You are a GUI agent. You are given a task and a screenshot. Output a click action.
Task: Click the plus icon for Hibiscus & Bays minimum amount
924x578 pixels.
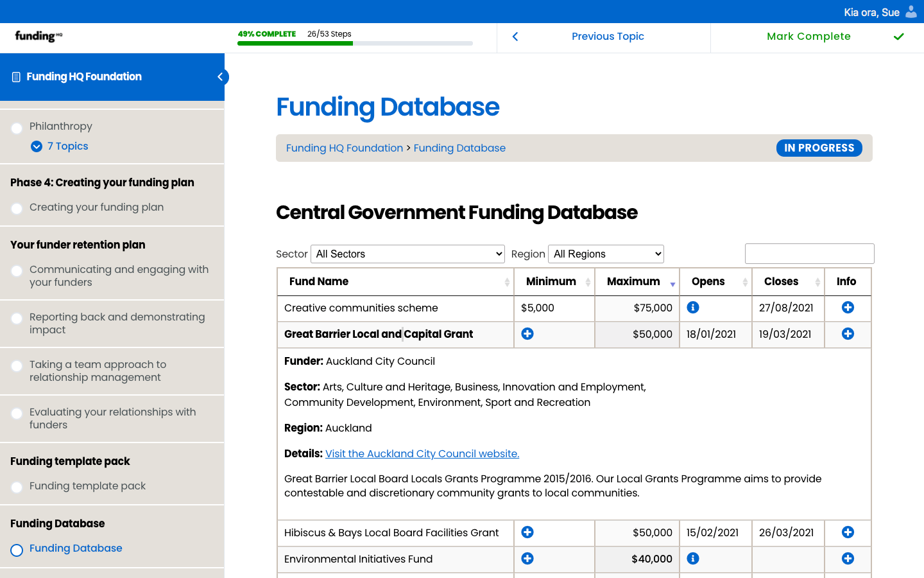pos(527,532)
